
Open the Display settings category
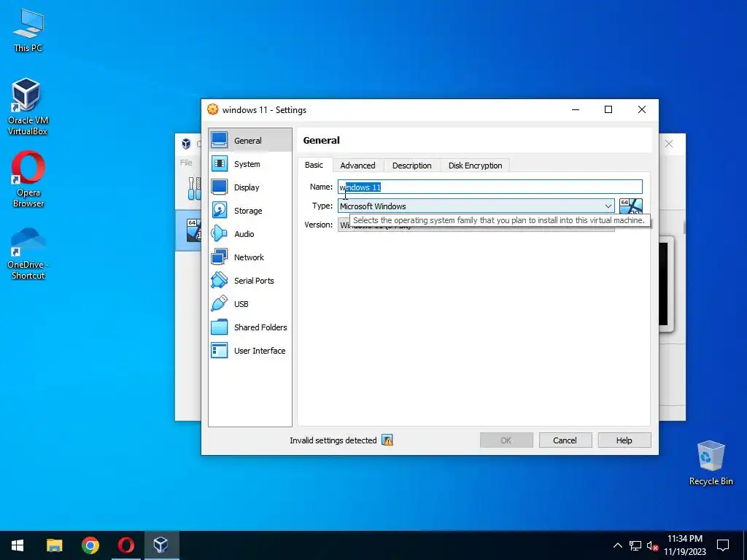click(x=249, y=187)
